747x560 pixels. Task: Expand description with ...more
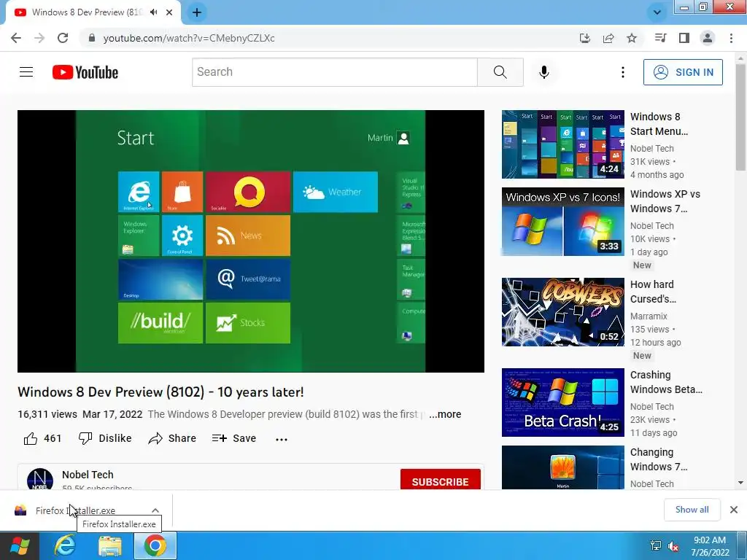click(445, 414)
